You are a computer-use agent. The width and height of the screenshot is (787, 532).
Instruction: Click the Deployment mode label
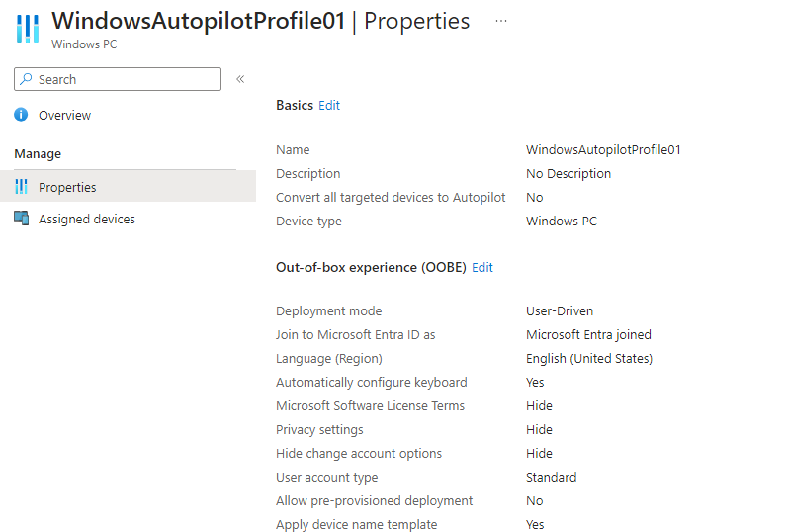click(329, 311)
